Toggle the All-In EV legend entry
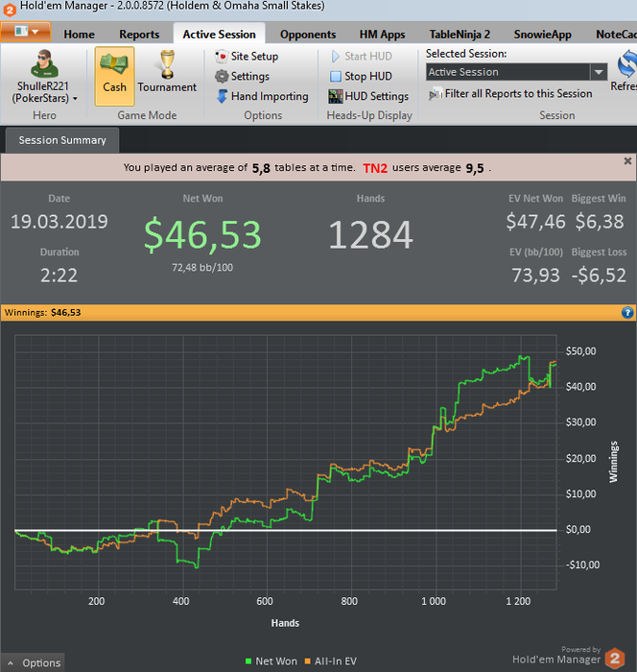Image resolution: width=637 pixels, height=672 pixels. 330,661
